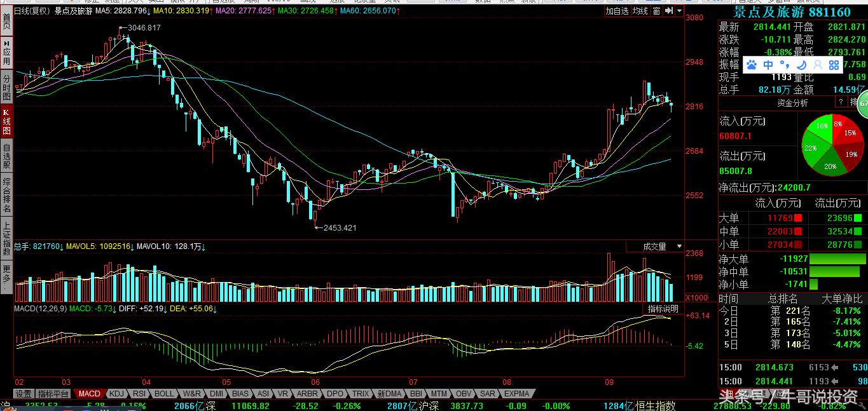Switch to the KDJ indicator tab
The height and width of the screenshot is (411, 868).
(x=117, y=394)
